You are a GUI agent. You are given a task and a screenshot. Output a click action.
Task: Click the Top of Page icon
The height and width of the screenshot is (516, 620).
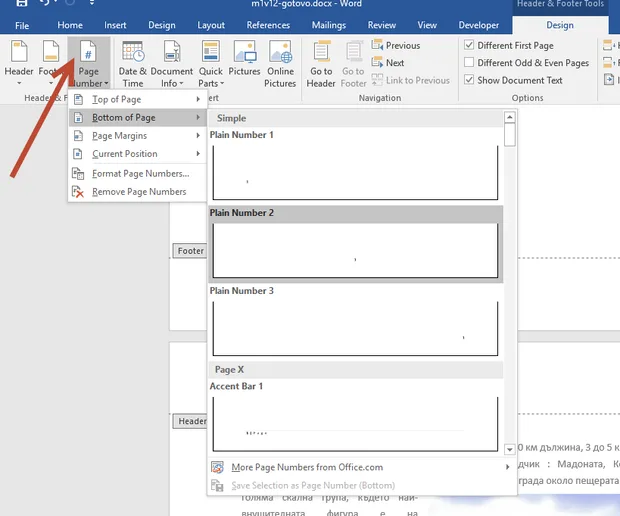[x=78, y=99]
